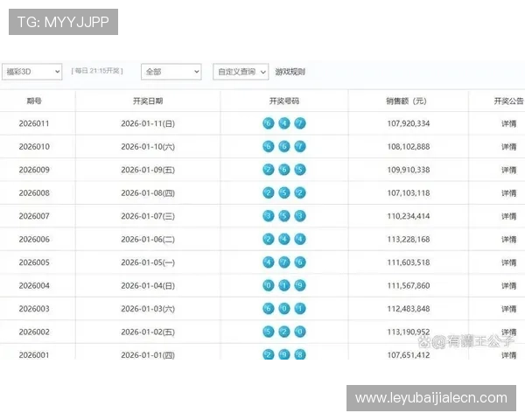Open 详情 for draw 2026006
This screenshot has height=420, width=525.
tap(508, 240)
